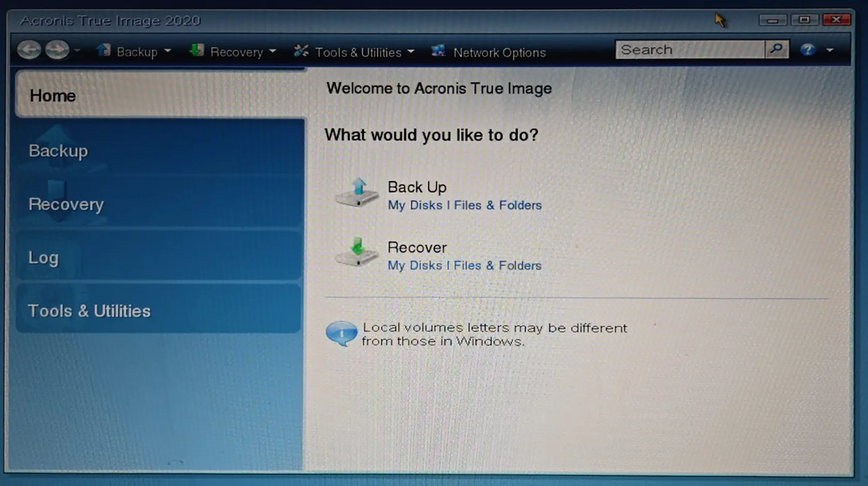This screenshot has width=868, height=486.
Task: Click the Network Options icon
Action: click(438, 51)
